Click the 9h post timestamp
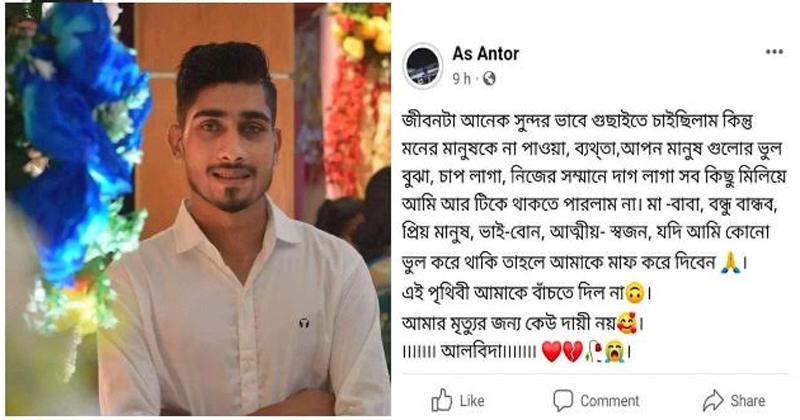 click(461, 79)
